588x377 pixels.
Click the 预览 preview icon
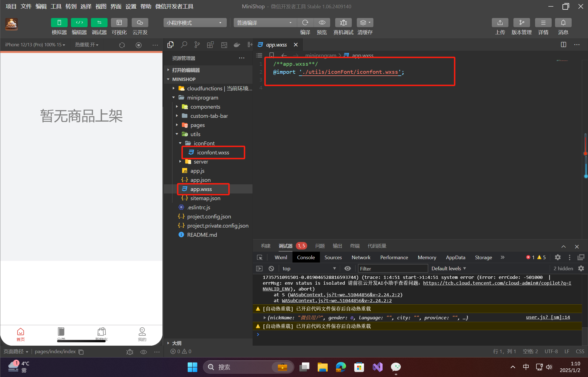coord(322,23)
